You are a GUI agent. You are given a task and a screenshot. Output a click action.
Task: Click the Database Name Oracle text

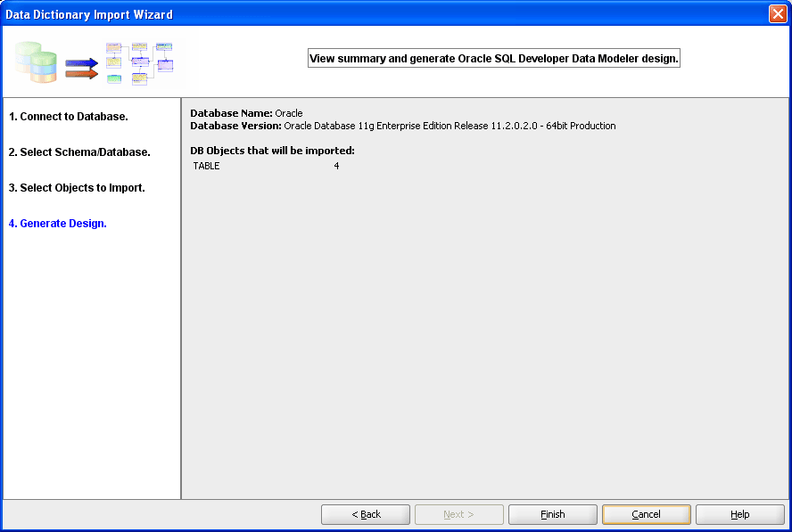tap(246, 113)
